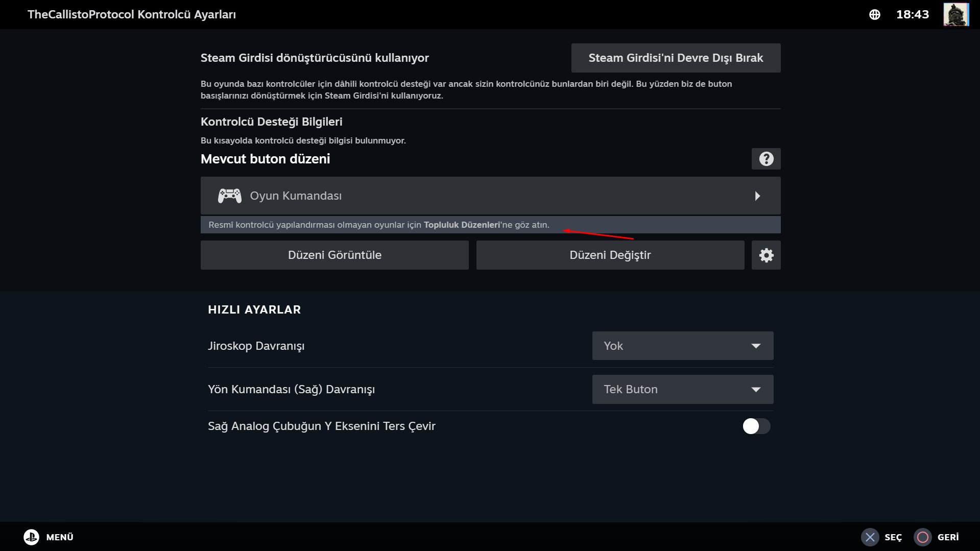Click Steam Girdisi'ni Devre Dışı Bırak
980x551 pixels.
pyautogui.click(x=675, y=58)
